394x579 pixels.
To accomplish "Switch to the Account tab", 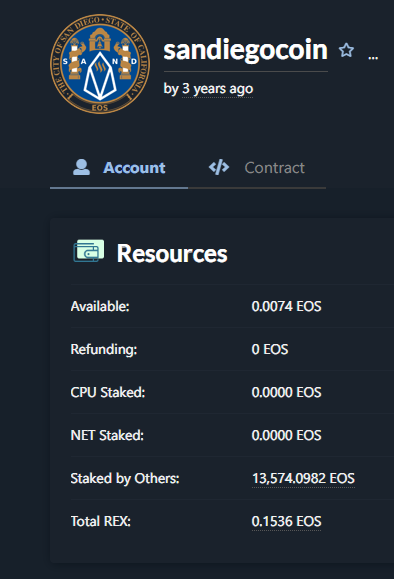I will pyautogui.click(x=119, y=168).
